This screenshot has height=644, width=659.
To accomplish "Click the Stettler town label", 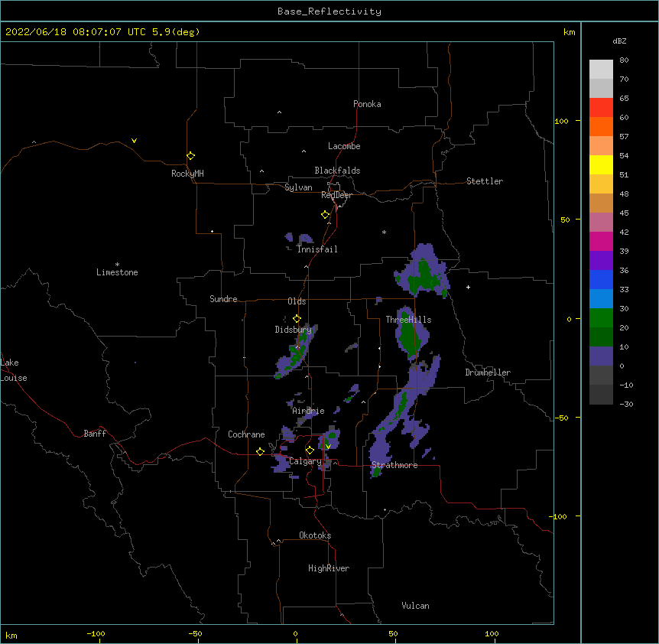I will pos(484,181).
